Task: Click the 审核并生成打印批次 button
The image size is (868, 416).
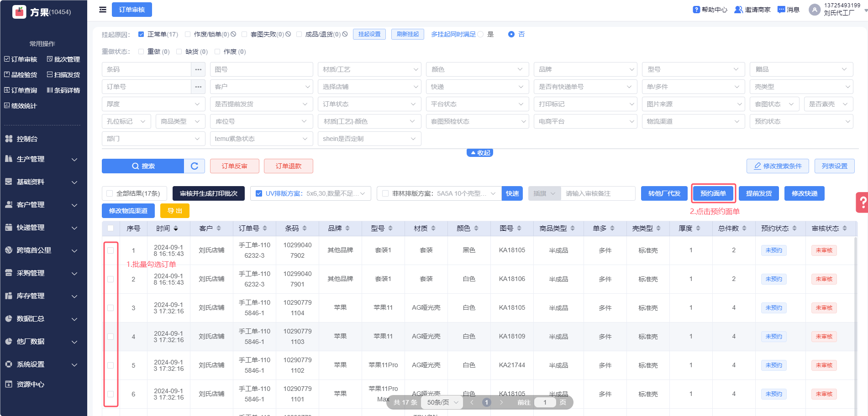Action: pyautogui.click(x=209, y=193)
